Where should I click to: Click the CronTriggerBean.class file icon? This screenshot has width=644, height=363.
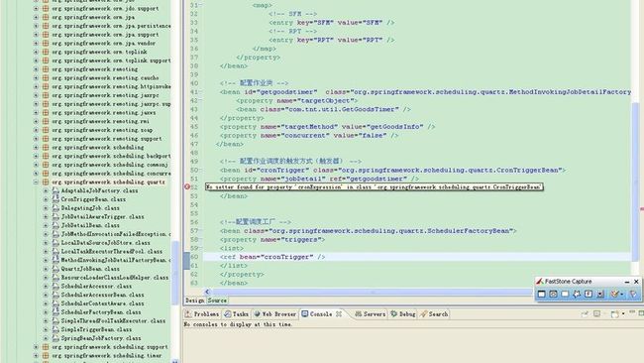point(55,199)
